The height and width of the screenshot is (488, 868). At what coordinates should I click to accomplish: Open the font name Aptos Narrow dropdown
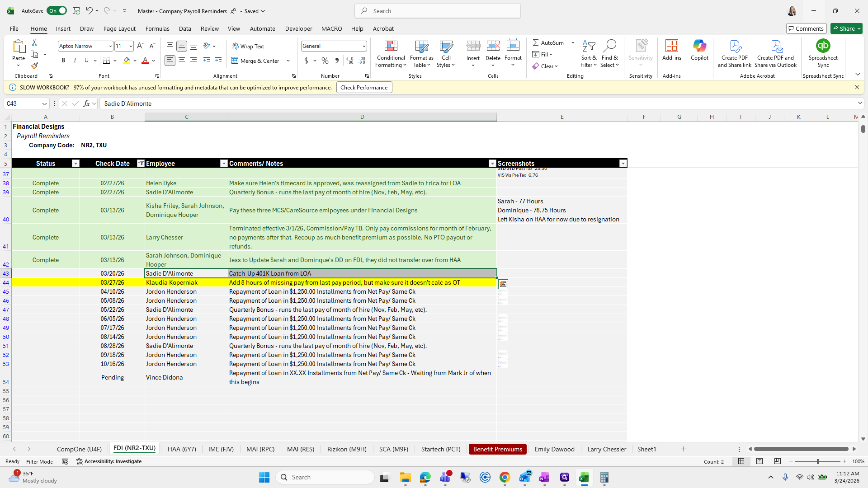pyautogui.click(x=110, y=46)
